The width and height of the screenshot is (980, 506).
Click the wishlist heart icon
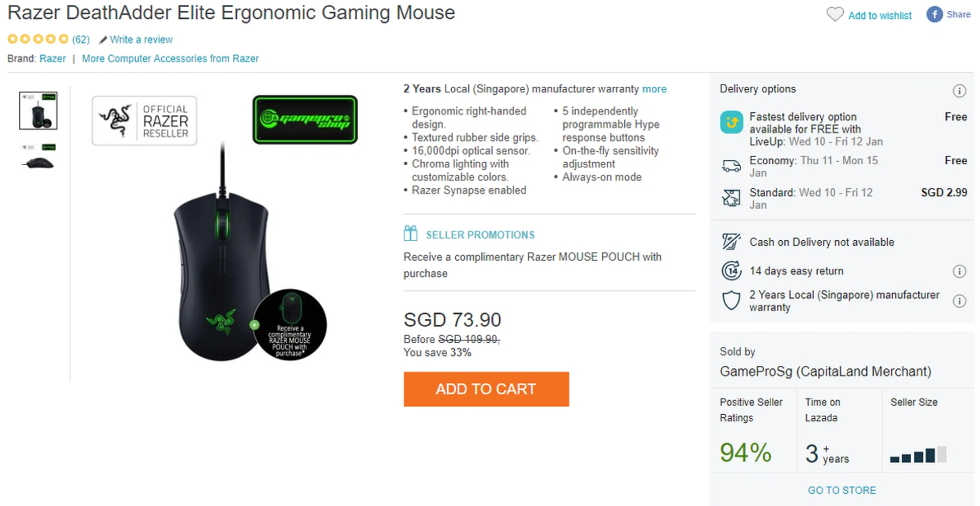pyautogui.click(x=835, y=14)
